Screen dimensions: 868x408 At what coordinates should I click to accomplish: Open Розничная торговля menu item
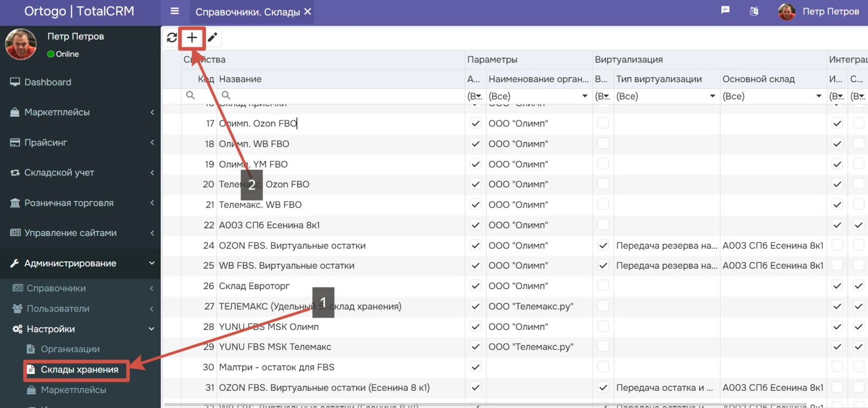pyautogui.click(x=80, y=203)
